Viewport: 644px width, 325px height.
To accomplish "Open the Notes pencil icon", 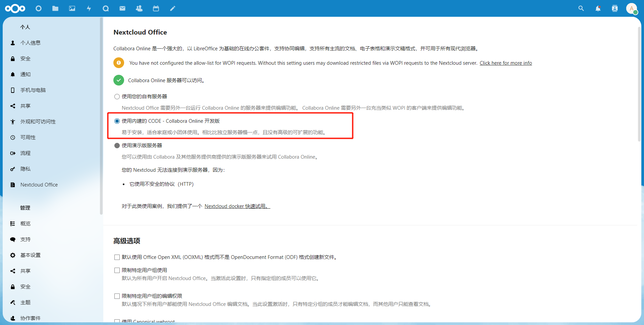I will (x=173, y=8).
